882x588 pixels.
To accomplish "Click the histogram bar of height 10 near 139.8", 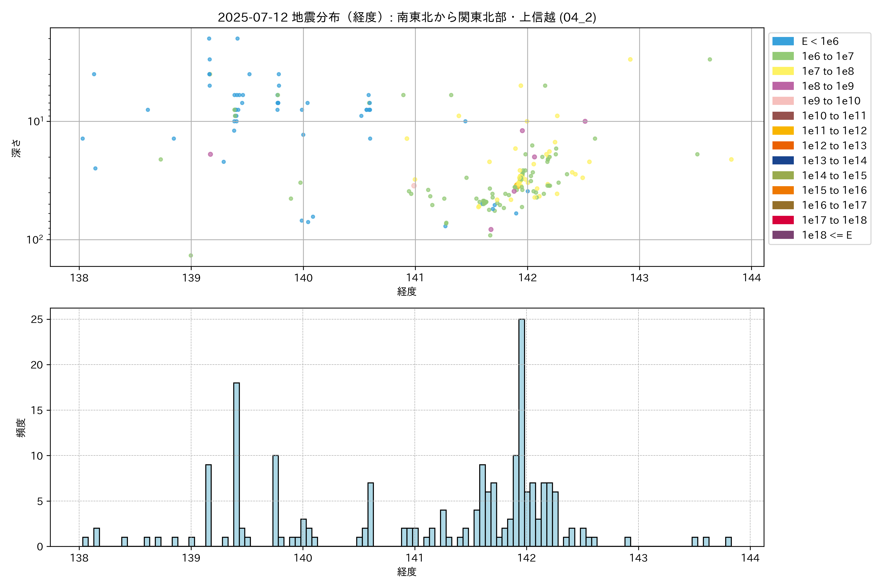I will (276, 501).
